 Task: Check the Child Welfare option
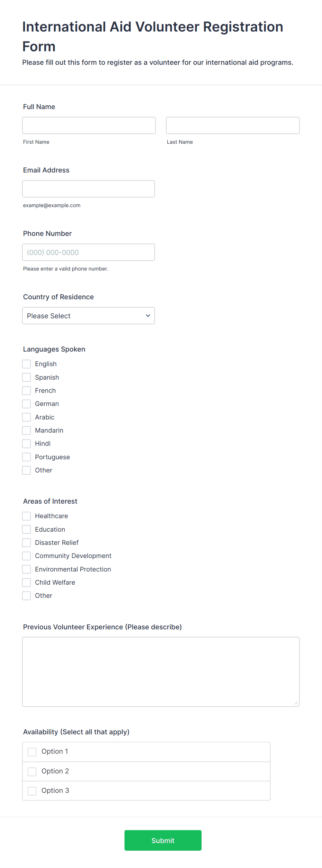(27, 583)
